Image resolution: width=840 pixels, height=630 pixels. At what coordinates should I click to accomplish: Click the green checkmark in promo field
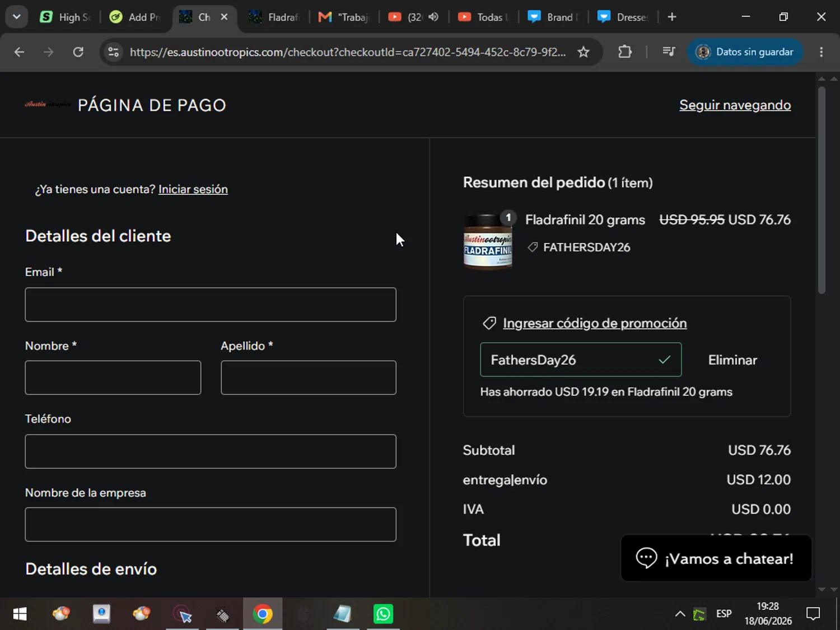[665, 360]
